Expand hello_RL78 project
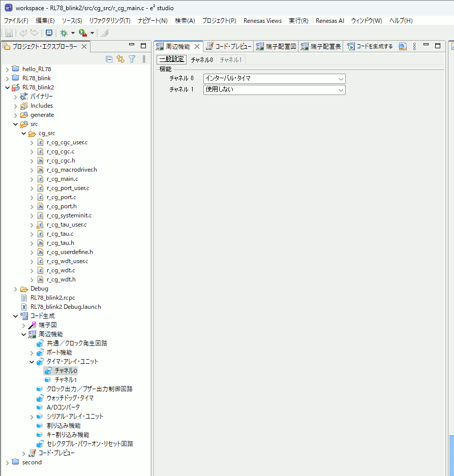The image size is (454, 476). pyautogui.click(x=8, y=70)
